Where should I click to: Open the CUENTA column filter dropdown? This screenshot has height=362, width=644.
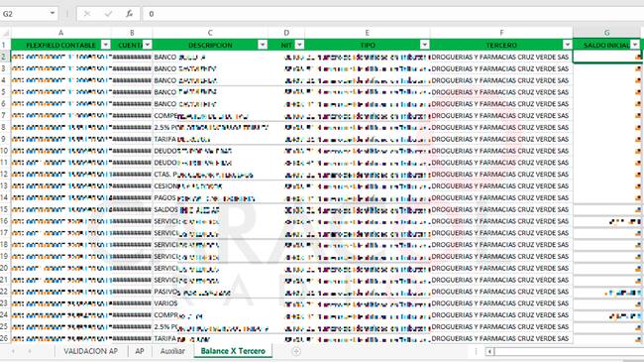pos(148,45)
